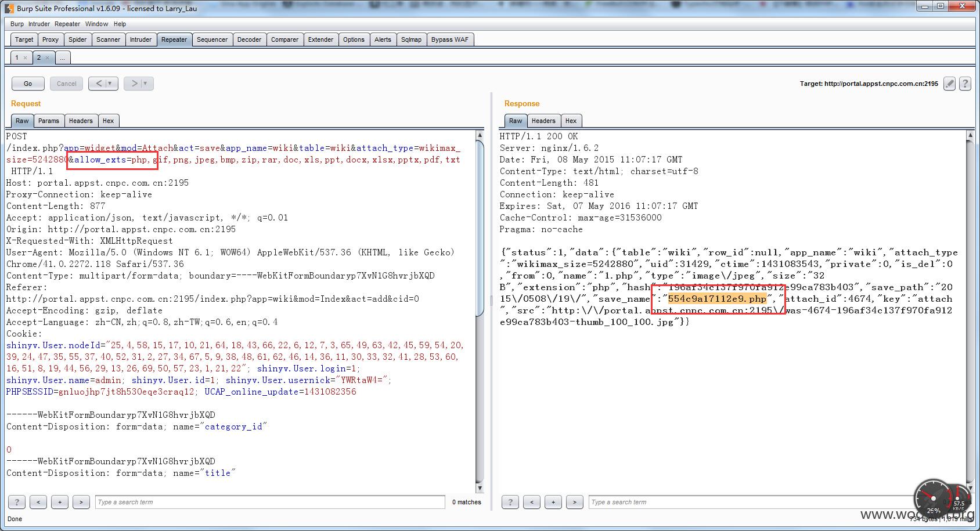Switch to the Scanner tab
Image resolution: width=980 pixels, height=531 pixels.
click(108, 39)
